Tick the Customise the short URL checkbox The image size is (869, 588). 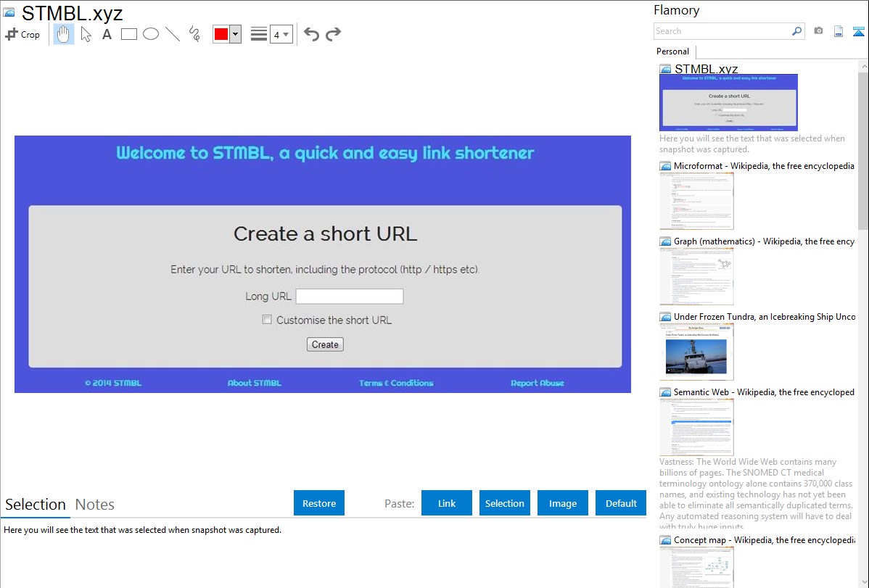(x=267, y=320)
